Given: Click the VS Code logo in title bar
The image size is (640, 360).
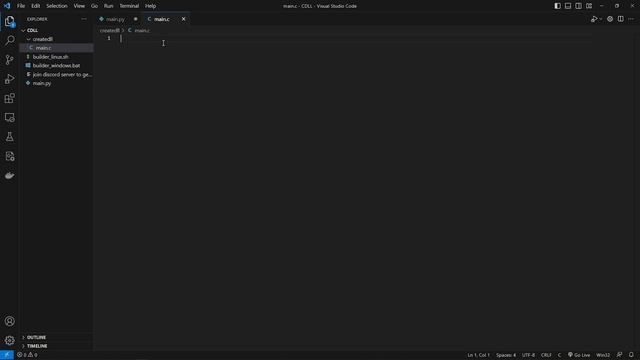Looking at the screenshot, I should point(7,6).
